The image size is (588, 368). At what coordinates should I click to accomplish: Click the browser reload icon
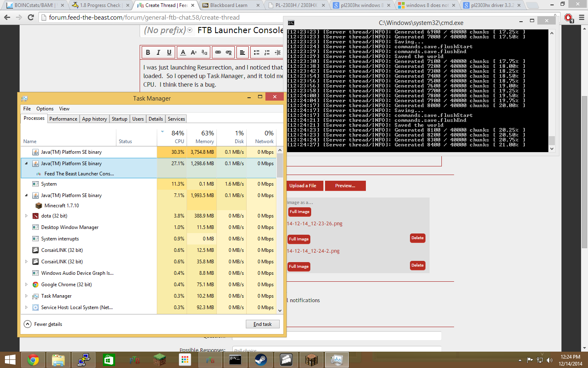pos(31,17)
